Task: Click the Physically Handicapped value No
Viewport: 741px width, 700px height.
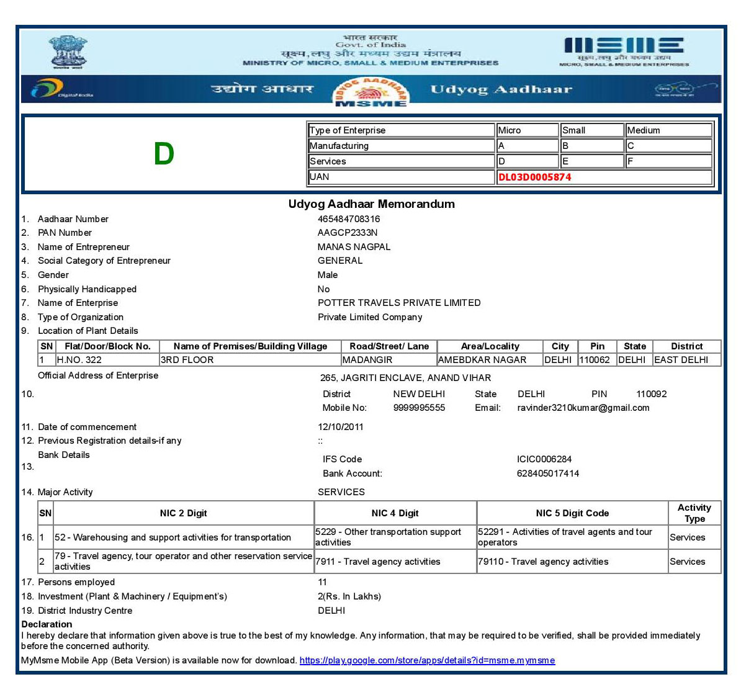Action: tap(324, 289)
